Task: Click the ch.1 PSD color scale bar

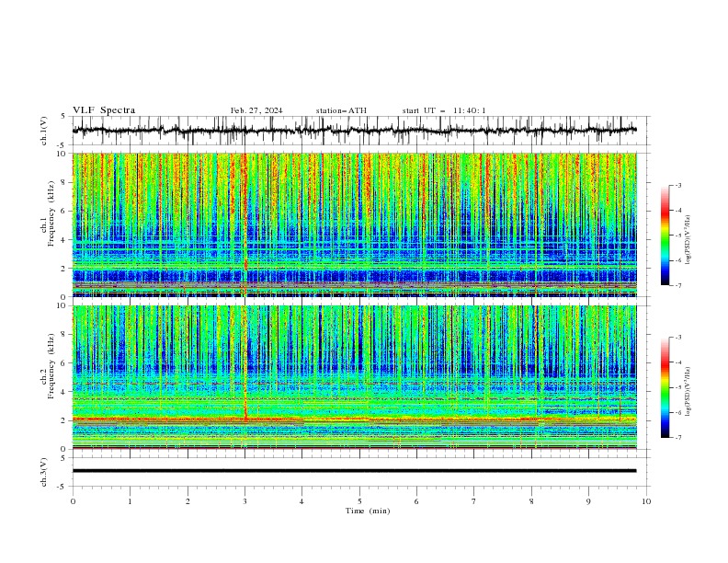Action: point(665,236)
